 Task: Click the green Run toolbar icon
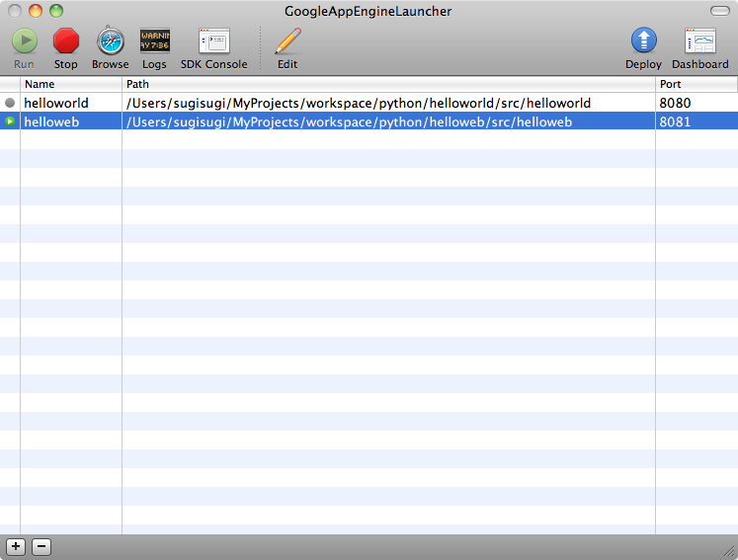pyautogui.click(x=25, y=40)
